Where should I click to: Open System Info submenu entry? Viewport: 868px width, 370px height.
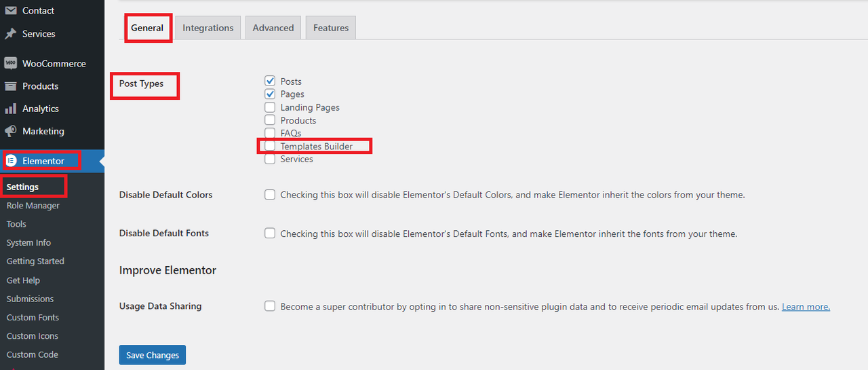[x=28, y=242]
